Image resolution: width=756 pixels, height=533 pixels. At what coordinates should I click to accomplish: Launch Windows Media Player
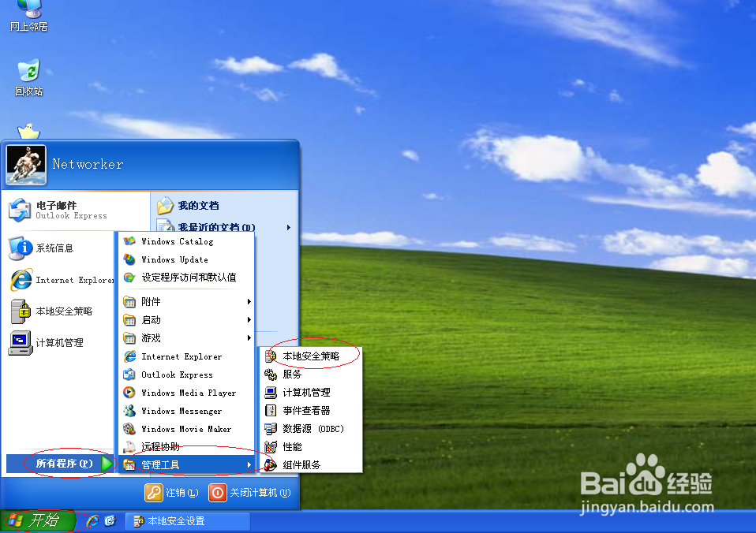179,393
